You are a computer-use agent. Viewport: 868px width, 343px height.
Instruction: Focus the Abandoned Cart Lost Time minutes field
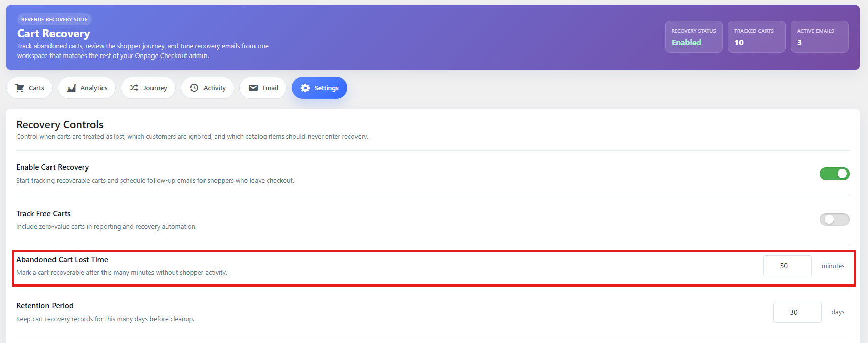(787, 266)
